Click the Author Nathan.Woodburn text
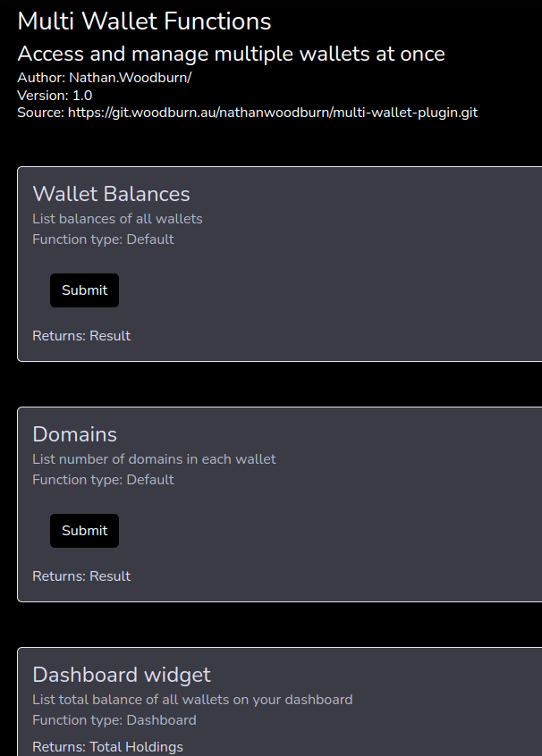The width and height of the screenshot is (542, 756). point(104,78)
